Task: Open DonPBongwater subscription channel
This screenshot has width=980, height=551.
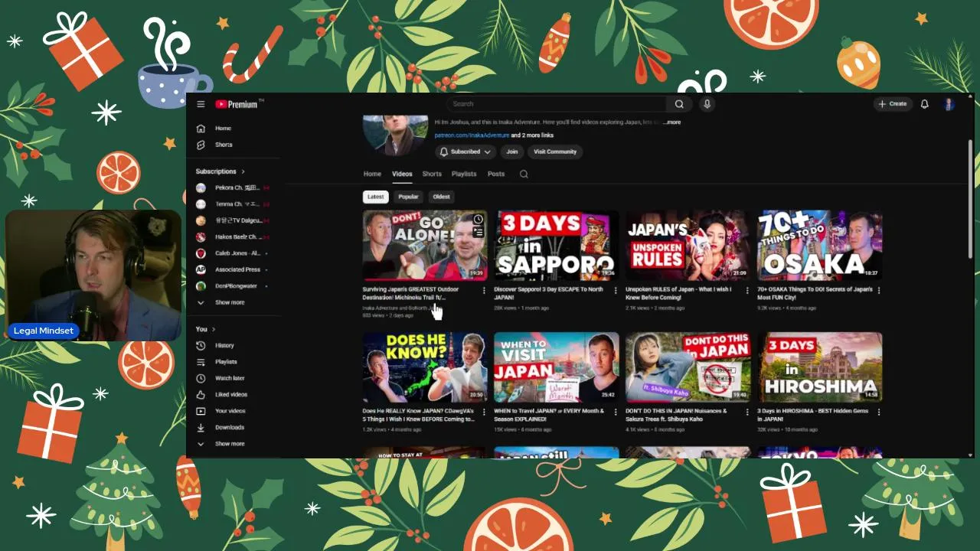Action: [x=234, y=286]
